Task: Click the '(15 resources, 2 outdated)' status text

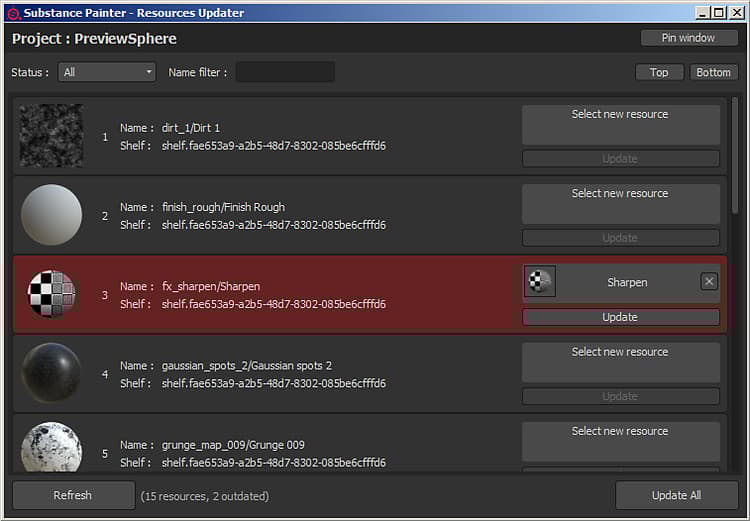Action: click(x=205, y=496)
